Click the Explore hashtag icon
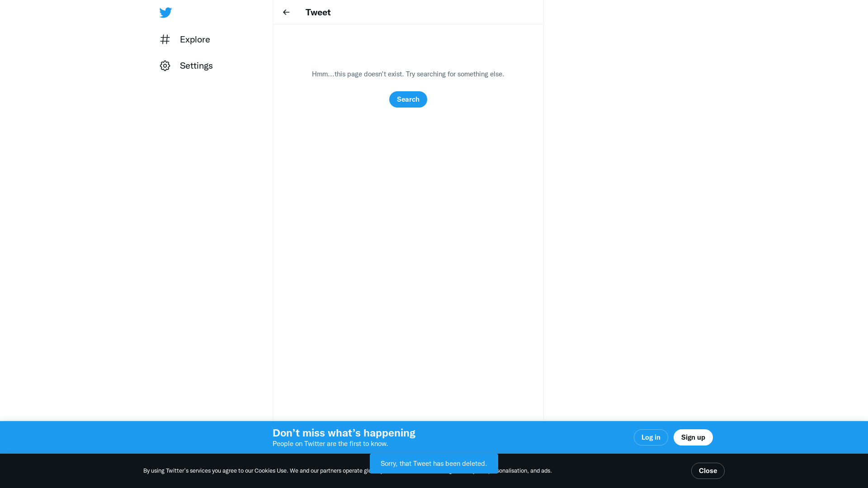This screenshot has width=868, height=488. click(165, 39)
